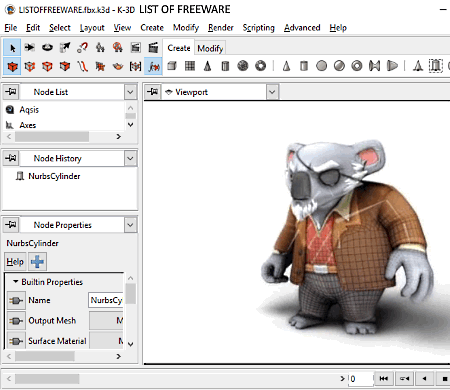Open the Scripting menu
This screenshot has height=390, width=450.
(x=258, y=28)
